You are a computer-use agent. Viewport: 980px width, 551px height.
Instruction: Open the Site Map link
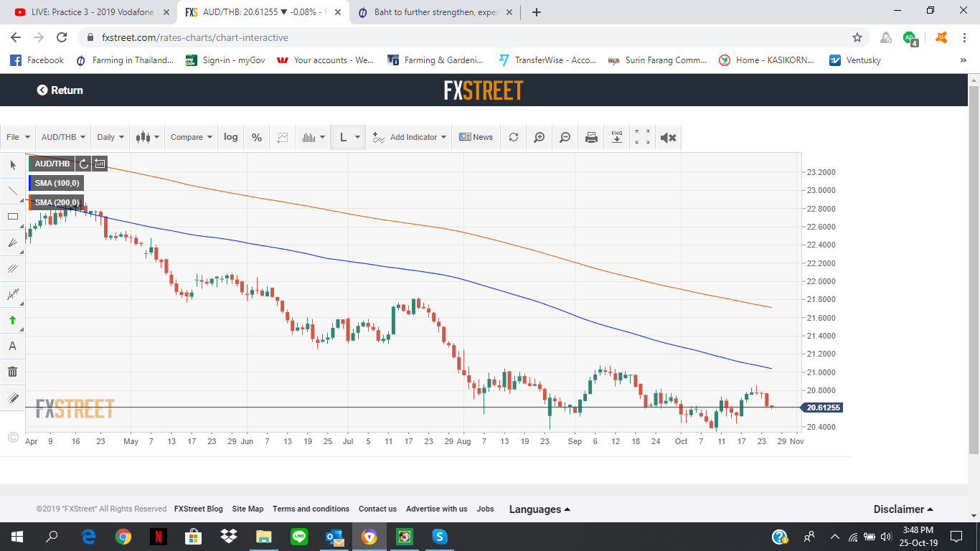[248, 509]
